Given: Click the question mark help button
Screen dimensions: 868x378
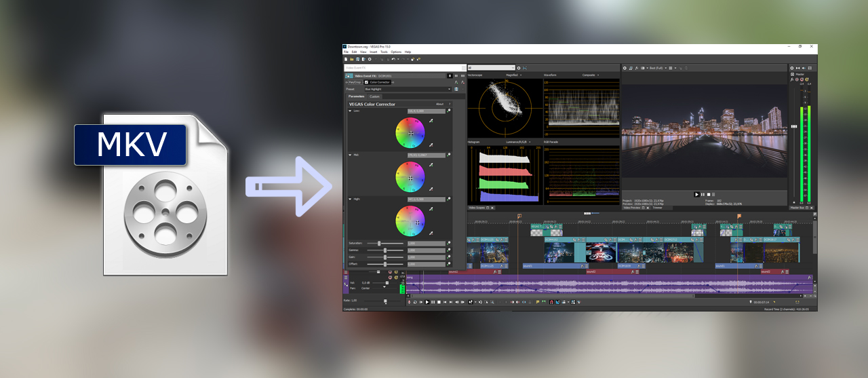Looking at the screenshot, I should (x=450, y=105).
